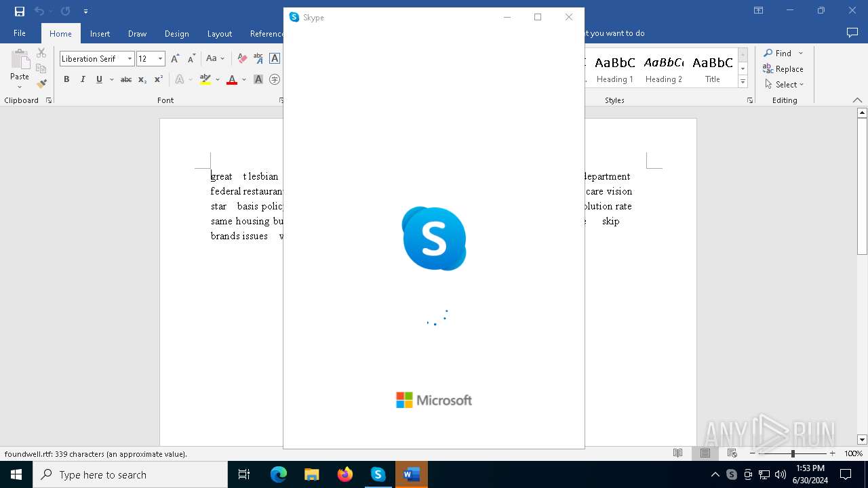
Task: Click the Find button
Action: coord(778,54)
